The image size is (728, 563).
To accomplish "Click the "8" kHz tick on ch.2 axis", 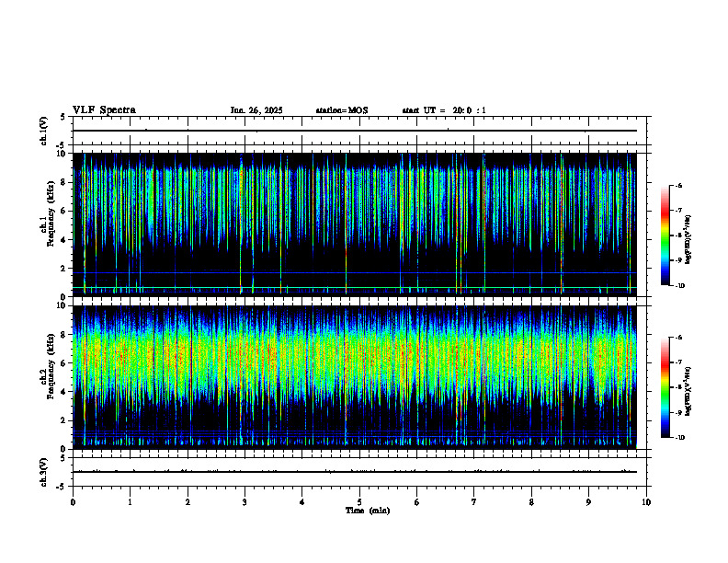I will [x=64, y=335].
